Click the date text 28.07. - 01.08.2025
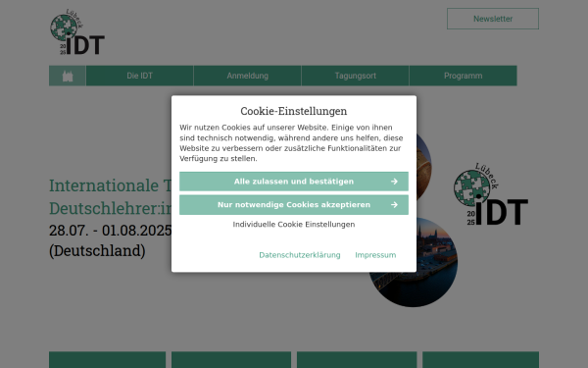Screen dimensions: 588x368 pyautogui.click(x=110, y=231)
